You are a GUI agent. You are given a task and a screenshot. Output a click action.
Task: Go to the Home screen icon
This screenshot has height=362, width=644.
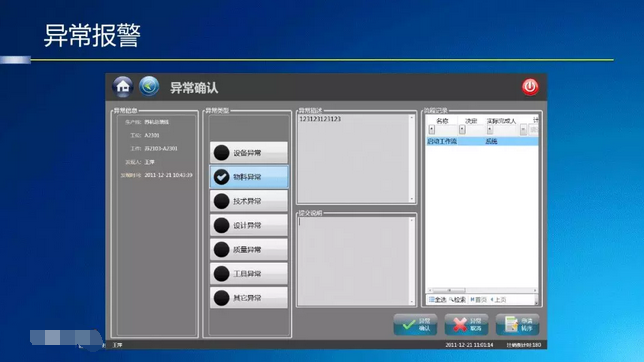[122, 87]
